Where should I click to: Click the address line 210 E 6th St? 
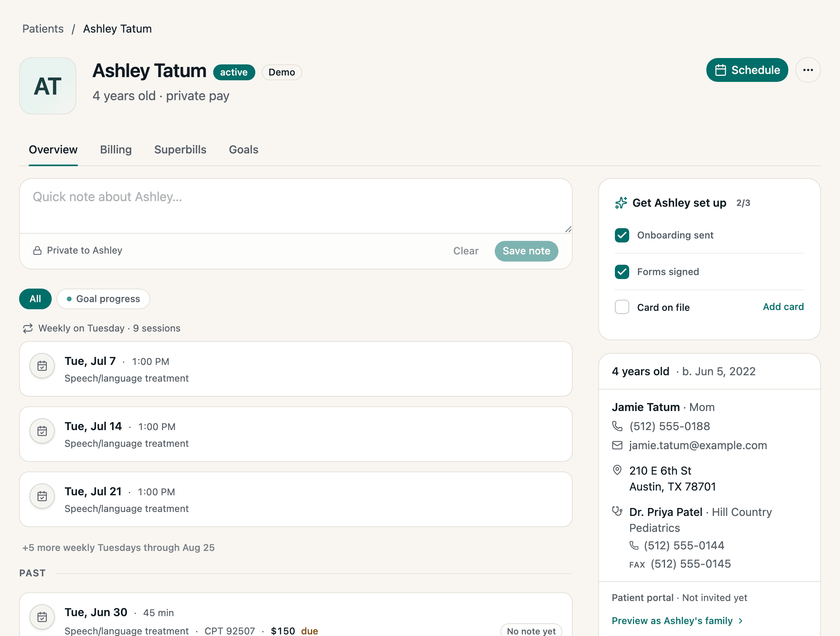click(660, 471)
